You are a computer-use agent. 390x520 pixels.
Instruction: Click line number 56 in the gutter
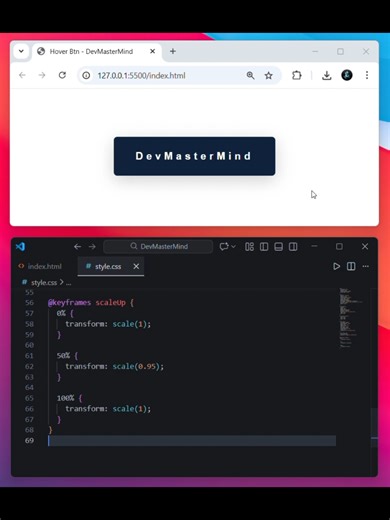click(x=29, y=303)
